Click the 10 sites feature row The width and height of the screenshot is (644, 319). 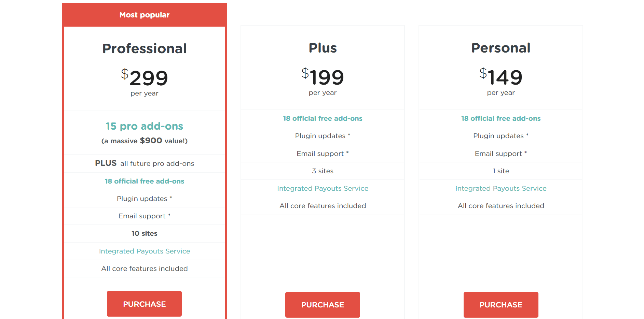click(144, 233)
